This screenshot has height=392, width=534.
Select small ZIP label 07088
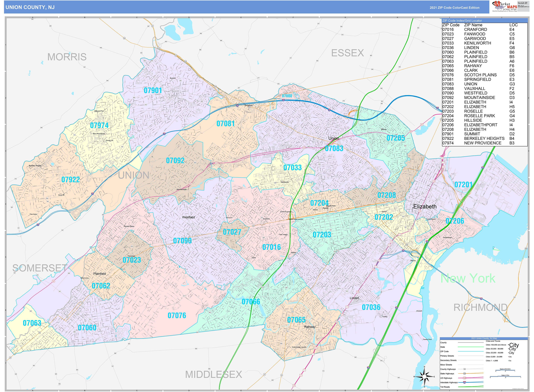287,96
